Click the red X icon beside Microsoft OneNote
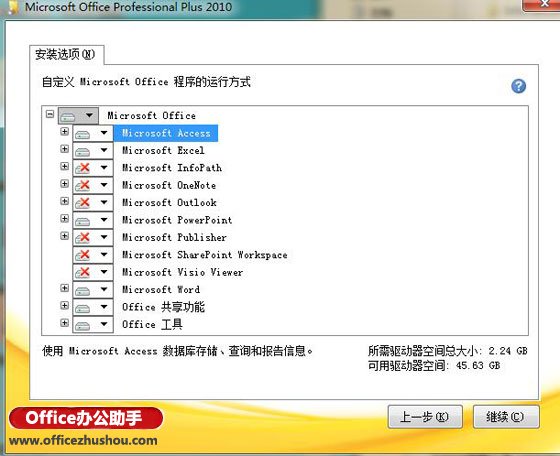The image size is (560, 456). (82, 185)
